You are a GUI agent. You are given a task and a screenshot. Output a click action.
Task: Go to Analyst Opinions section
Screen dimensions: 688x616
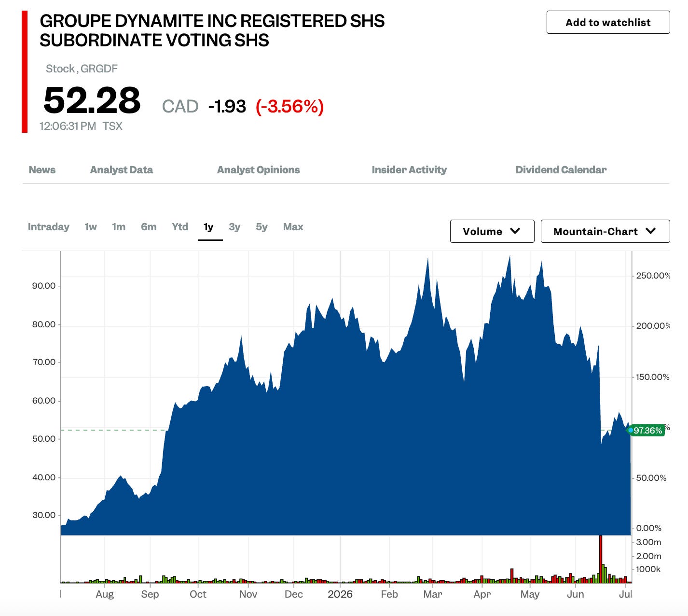[x=258, y=170]
